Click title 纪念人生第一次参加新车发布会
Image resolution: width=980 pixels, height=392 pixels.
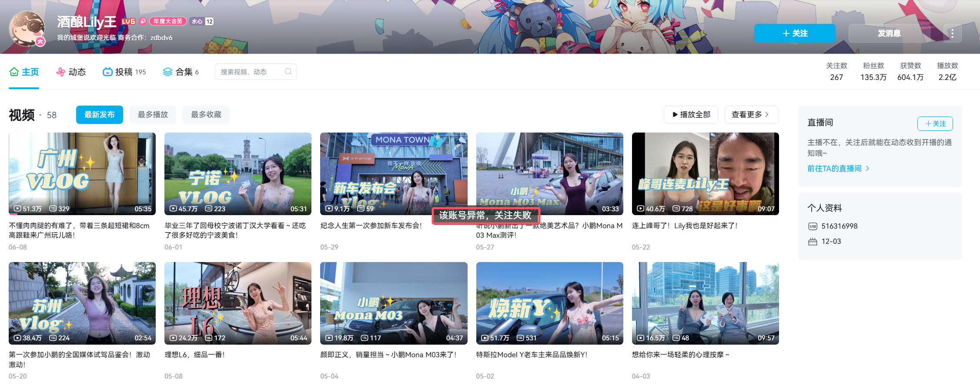[x=371, y=226]
